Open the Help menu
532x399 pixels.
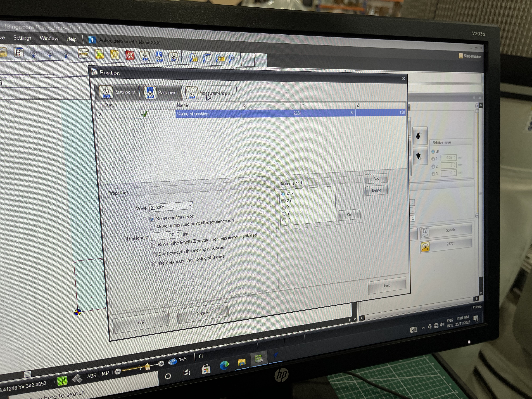(x=71, y=39)
